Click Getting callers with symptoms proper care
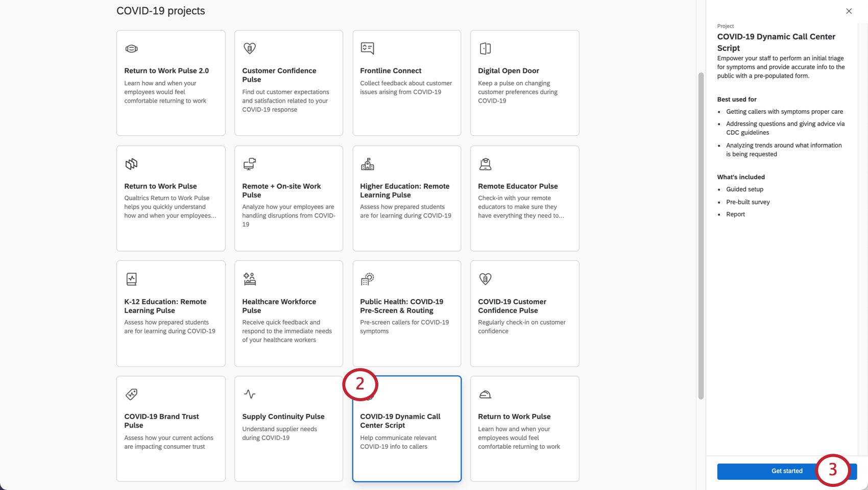The image size is (868, 490). [x=785, y=112]
